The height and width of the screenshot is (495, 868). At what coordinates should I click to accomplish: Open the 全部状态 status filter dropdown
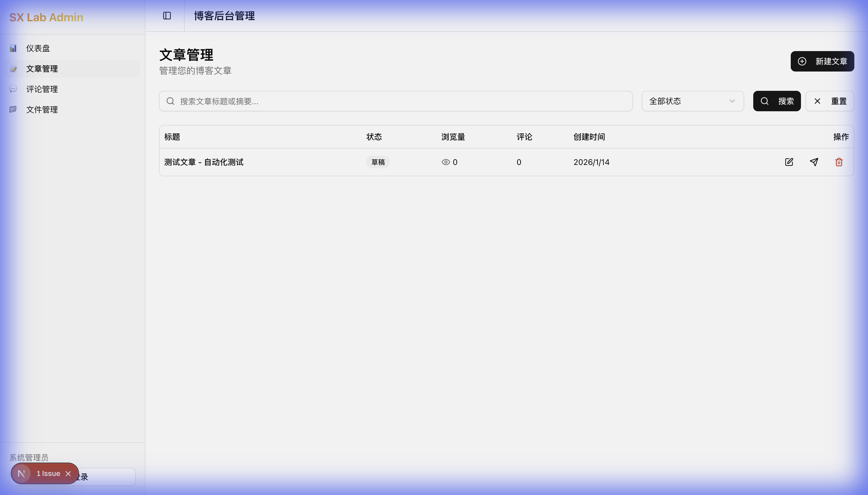(692, 101)
